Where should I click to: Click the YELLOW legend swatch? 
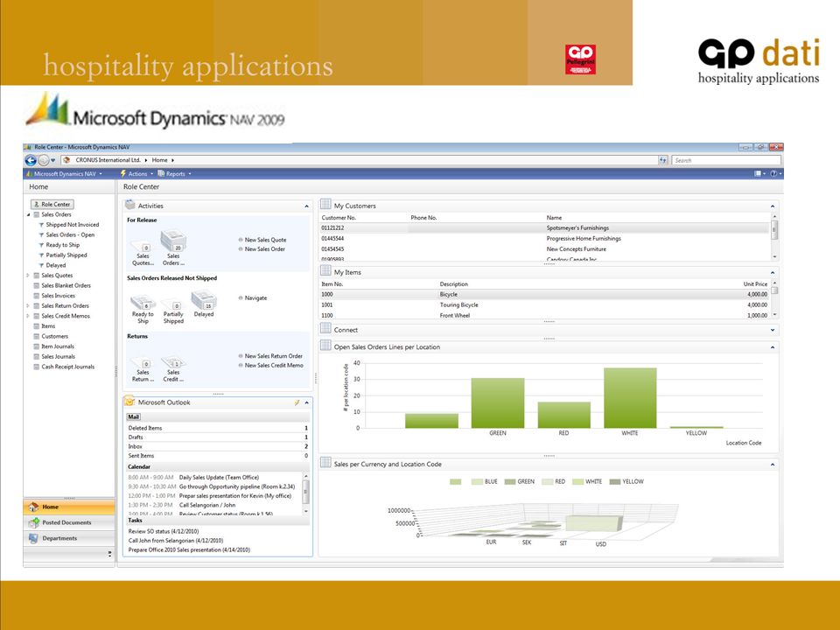615,481
